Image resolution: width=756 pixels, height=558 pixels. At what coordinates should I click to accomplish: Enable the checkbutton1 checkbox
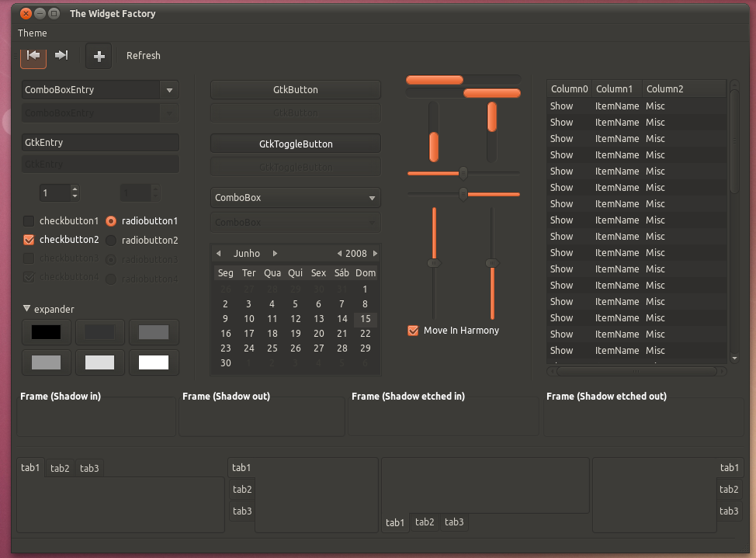(x=29, y=221)
